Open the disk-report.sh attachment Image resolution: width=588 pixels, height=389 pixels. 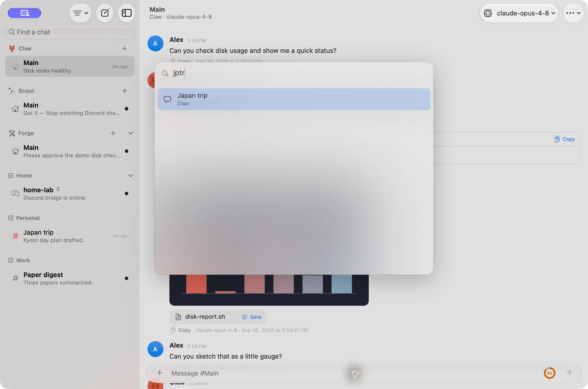tap(205, 317)
